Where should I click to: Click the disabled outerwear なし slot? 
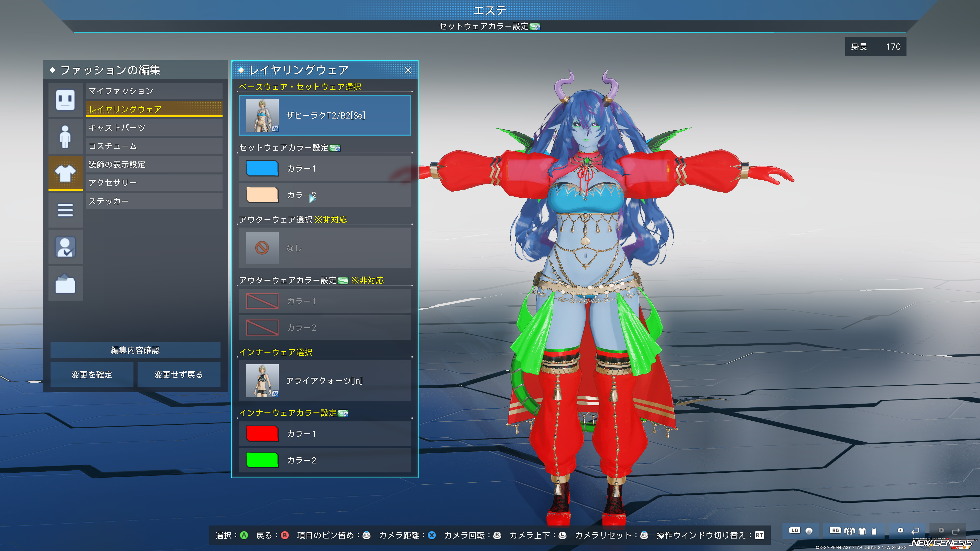pyautogui.click(x=325, y=248)
